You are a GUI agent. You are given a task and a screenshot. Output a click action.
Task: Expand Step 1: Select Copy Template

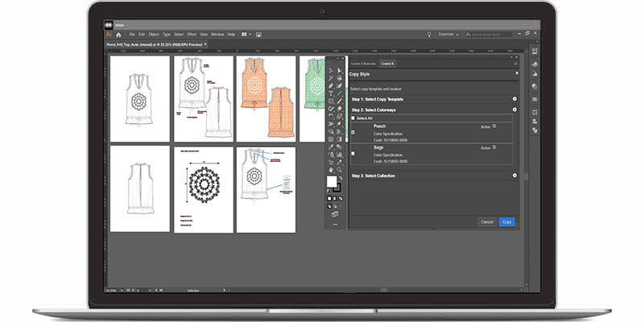(x=514, y=99)
